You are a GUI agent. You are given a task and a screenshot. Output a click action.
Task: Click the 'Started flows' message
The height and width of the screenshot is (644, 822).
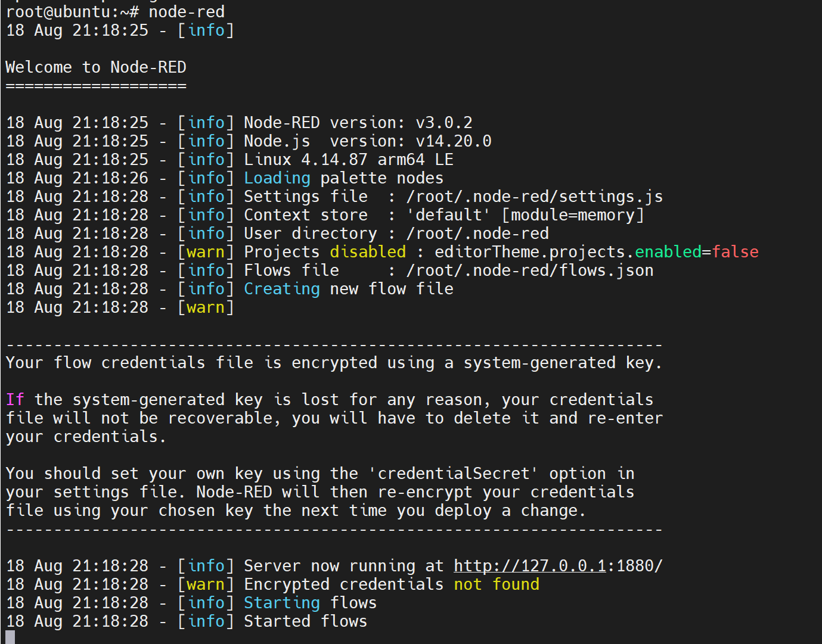(x=306, y=621)
